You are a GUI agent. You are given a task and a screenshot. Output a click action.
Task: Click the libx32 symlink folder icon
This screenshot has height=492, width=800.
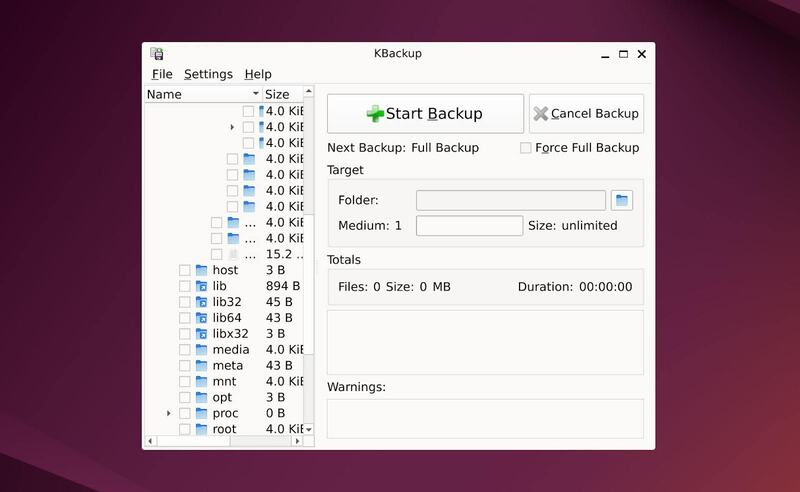coord(202,334)
